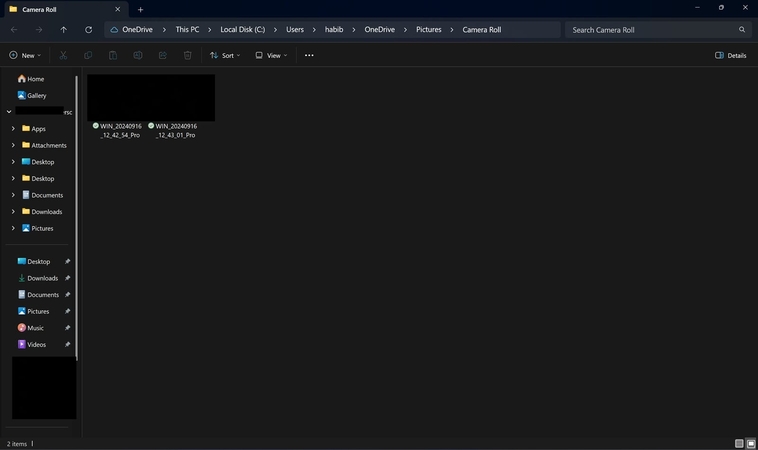Click the Rename icon in toolbar

[138, 56]
